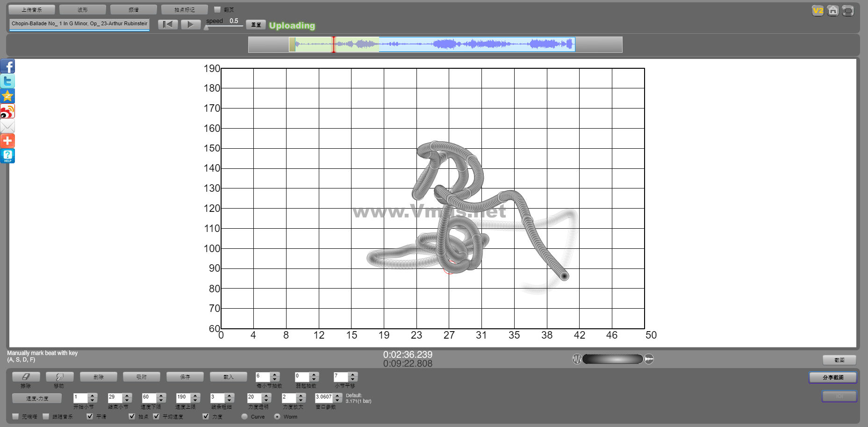Click the 结束小节 field showing 29
The width and height of the screenshot is (868, 427).
coord(115,398)
